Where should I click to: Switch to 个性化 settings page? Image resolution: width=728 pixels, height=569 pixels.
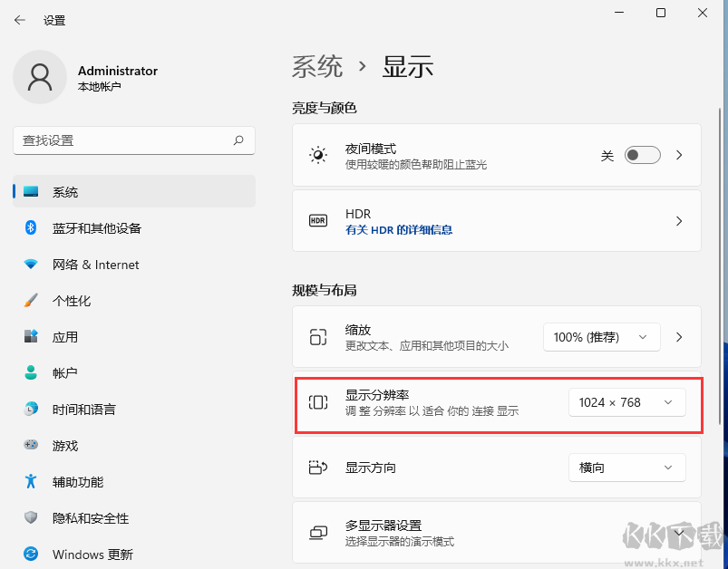click(x=134, y=300)
